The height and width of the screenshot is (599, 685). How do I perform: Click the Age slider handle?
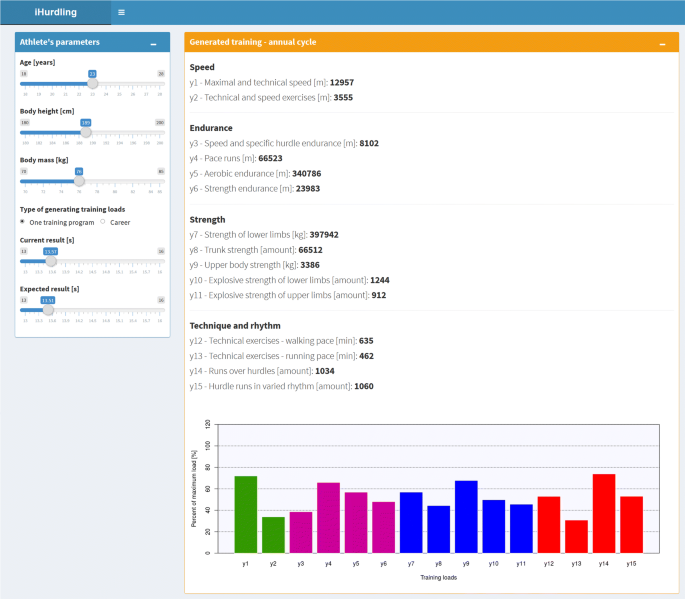[92, 83]
